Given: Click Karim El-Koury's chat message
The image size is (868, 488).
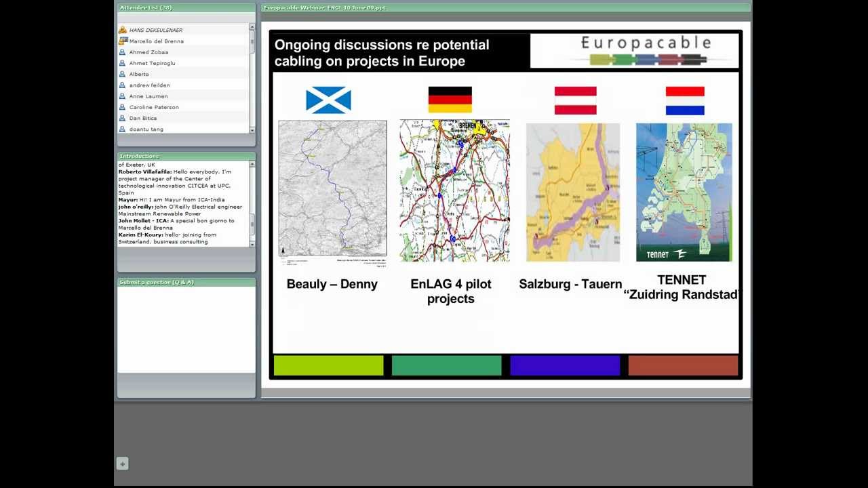Looking at the screenshot, I should pos(167,239).
